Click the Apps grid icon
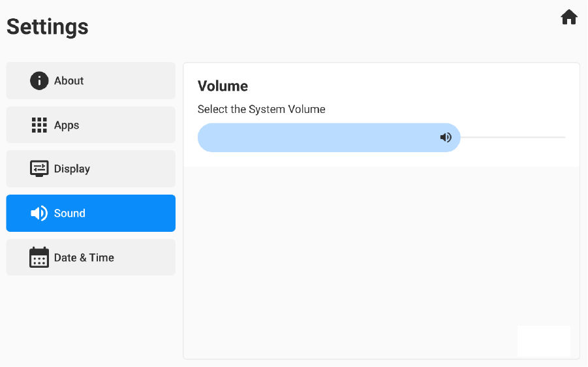Image resolution: width=588 pixels, height=367 pixels. click(x=39, y=125)
